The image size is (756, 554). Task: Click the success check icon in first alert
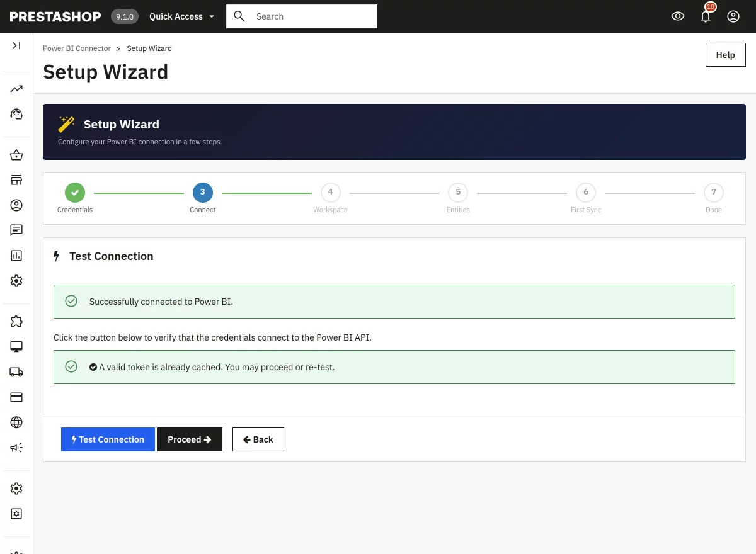pos(71,302)
